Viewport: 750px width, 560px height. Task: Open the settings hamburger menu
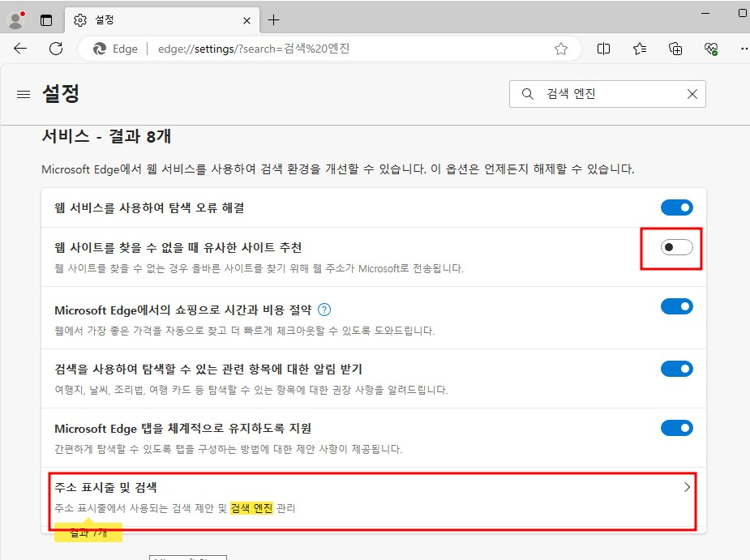coord(24,94)
